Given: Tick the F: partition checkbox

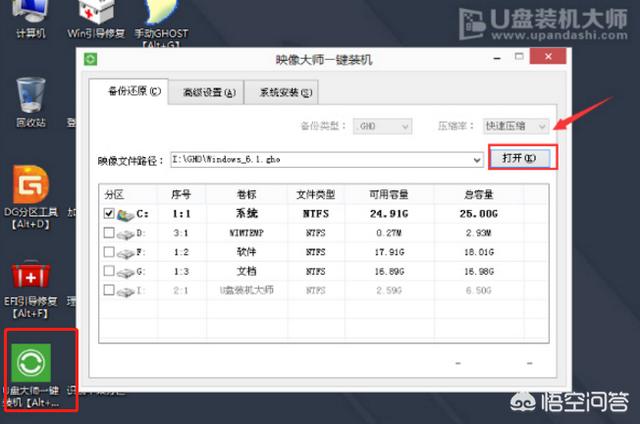Looking at the screenshot, I should point(109,252).
